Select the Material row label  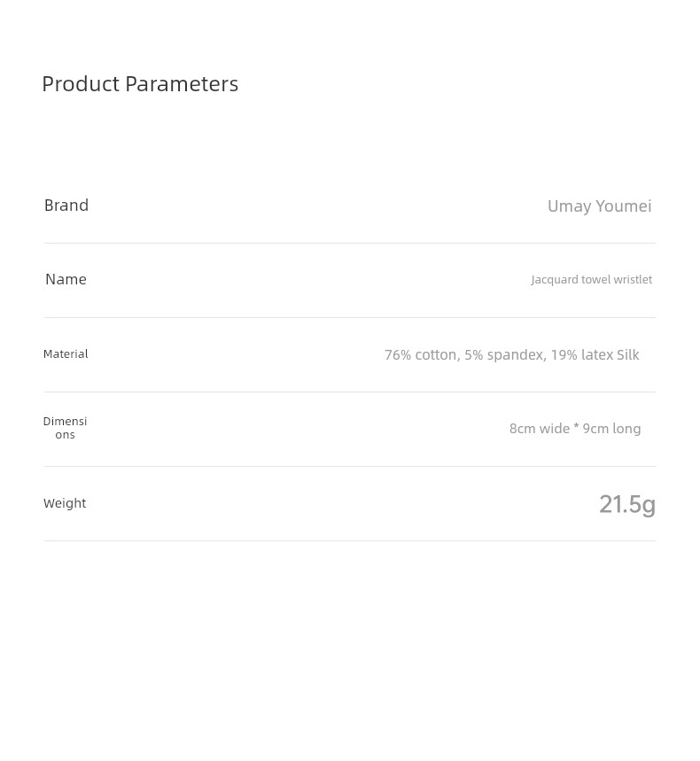tap(66, 353)
